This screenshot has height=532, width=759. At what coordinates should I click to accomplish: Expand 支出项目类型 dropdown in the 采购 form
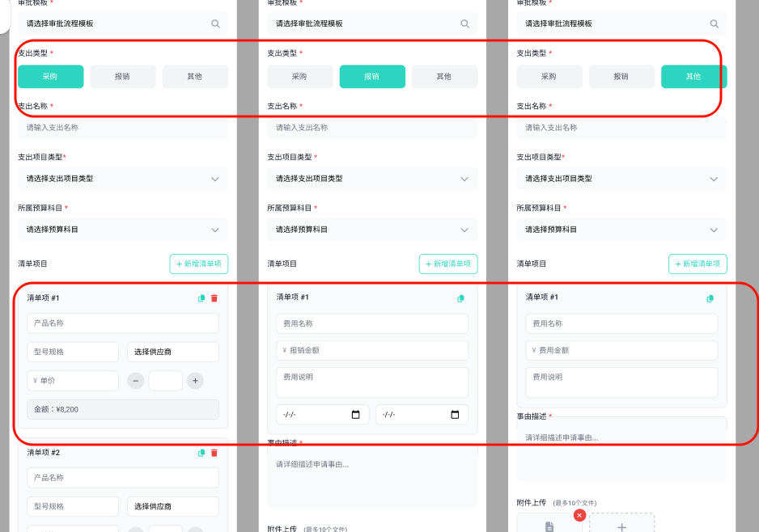[122, 179]
